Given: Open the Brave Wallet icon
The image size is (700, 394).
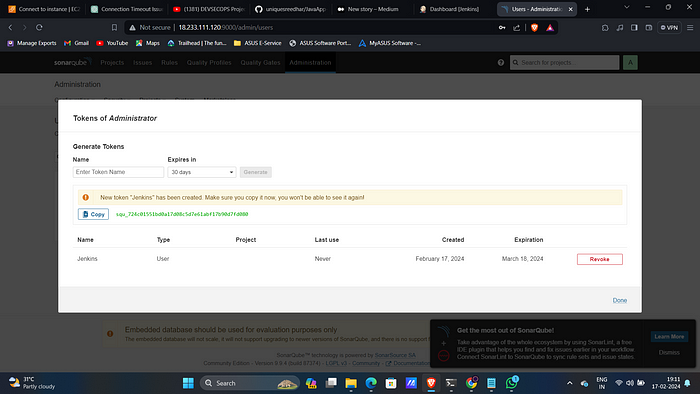Looking at the screenshot, I should 649,28.
